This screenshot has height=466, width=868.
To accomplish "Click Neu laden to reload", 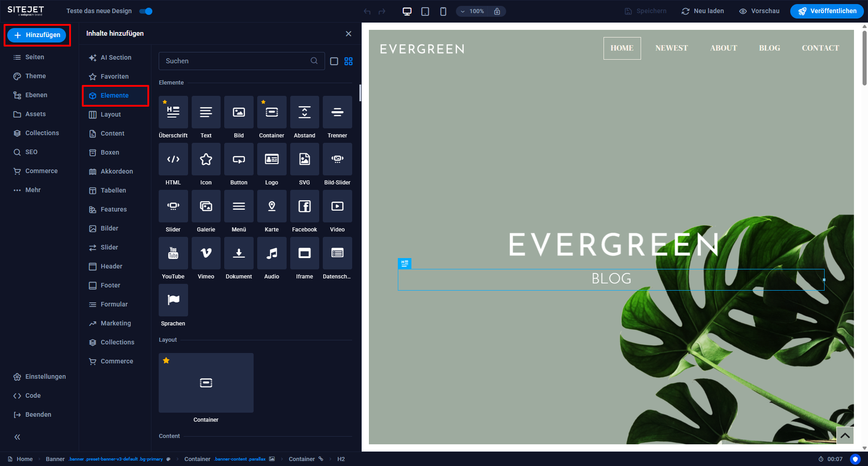I will 703,11.
